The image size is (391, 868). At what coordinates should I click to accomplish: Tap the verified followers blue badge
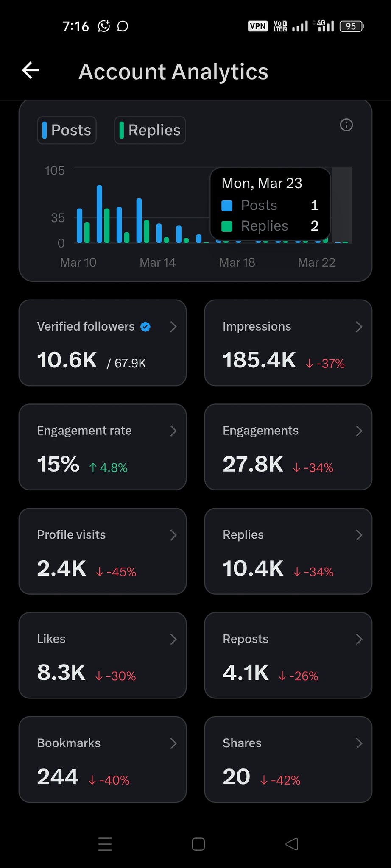click(x=145, y=327)
